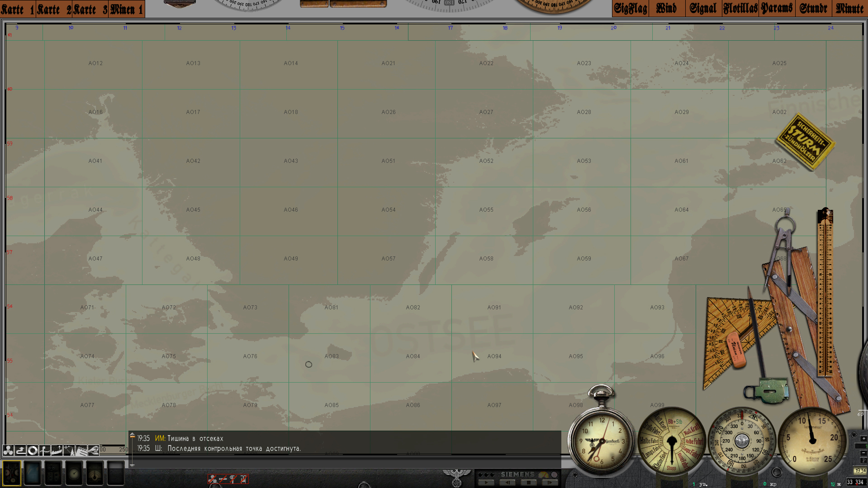Click the 19:36 clock readout
Image resolution: width=868 pixels, height=488 pixels.
tap(860, 471)
